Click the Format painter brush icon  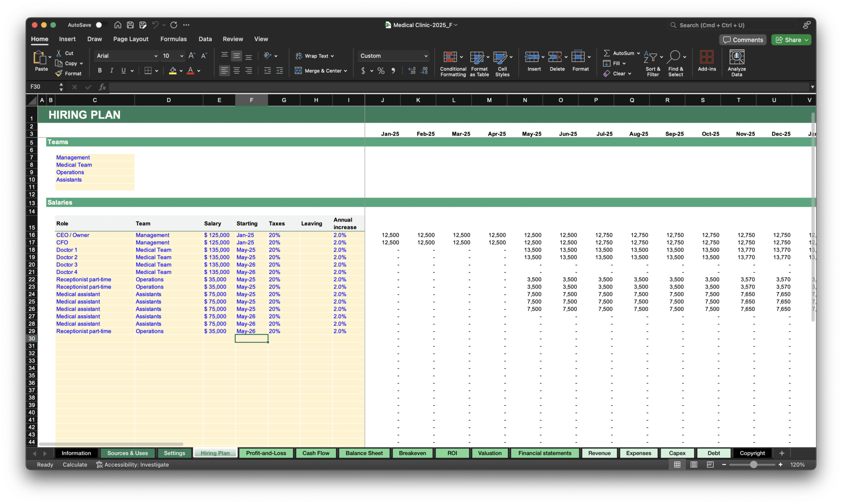[59, 74]
